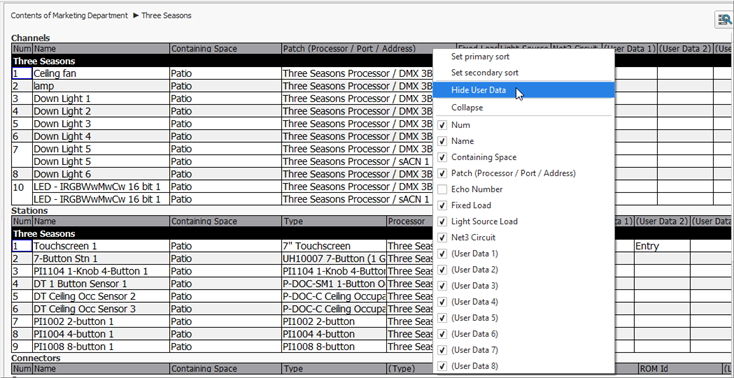734x378 pixels.
Task: Select Collapse in the context menu
Action: click(x=467, y=107)
